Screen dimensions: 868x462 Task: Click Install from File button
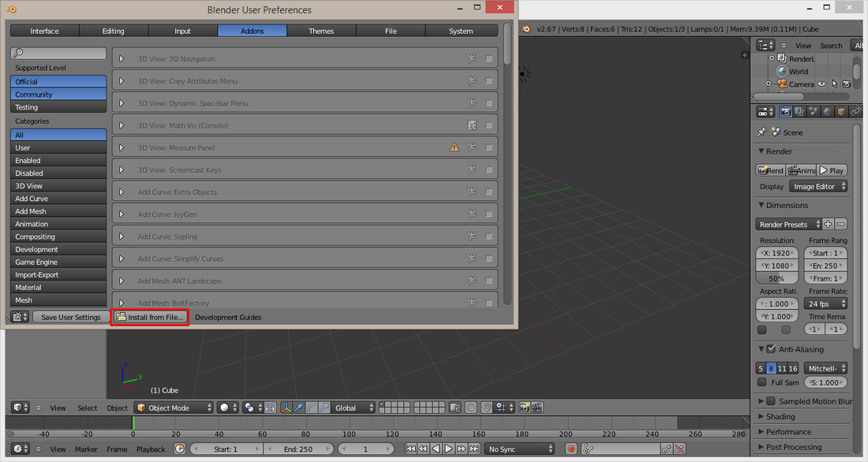[x=149, y=317]
